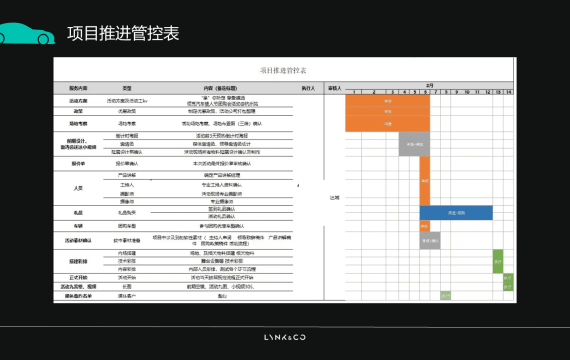This screenshot has width=570, height=360.
Task: Click the LYNK&CO logo in footer
Action: coord(285,337)
